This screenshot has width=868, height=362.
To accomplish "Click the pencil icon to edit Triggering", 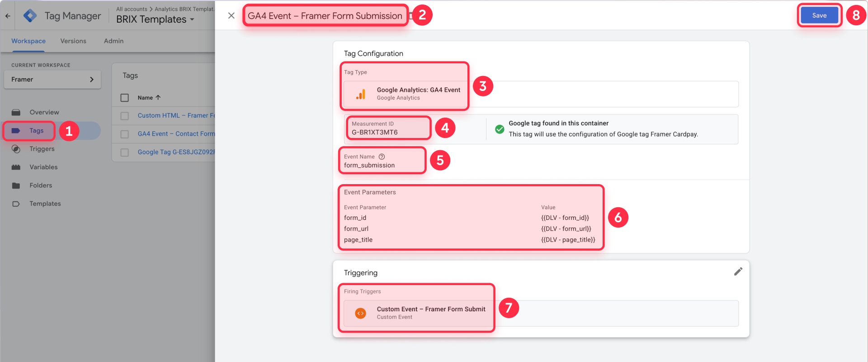I will [x=738, y=271].
